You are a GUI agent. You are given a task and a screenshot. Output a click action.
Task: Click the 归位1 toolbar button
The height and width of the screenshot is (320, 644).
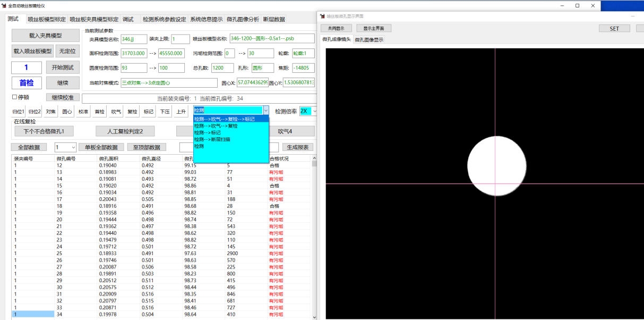click(x=19, y=112)
